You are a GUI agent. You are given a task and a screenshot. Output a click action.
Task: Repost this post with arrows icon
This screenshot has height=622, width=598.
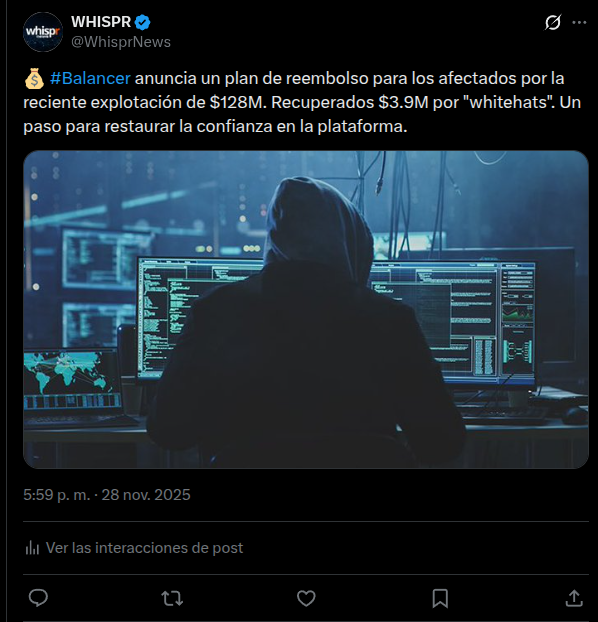tap(172, 598)
